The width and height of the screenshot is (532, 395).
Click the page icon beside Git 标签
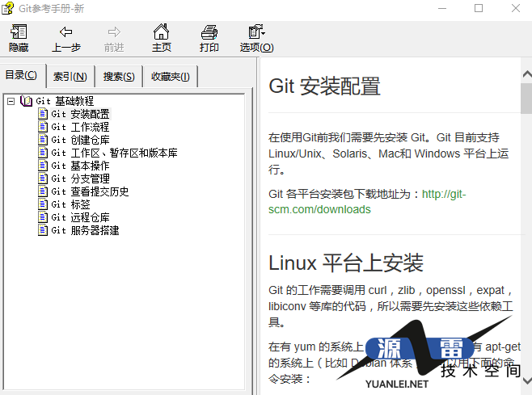(x=43, y=204)
